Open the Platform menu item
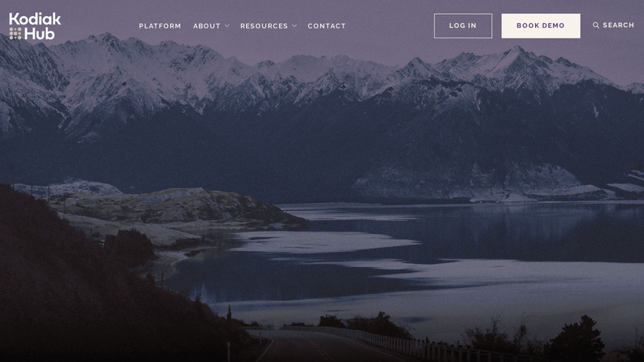The width and height of the screenshot is (644, 362). point(159,26)
